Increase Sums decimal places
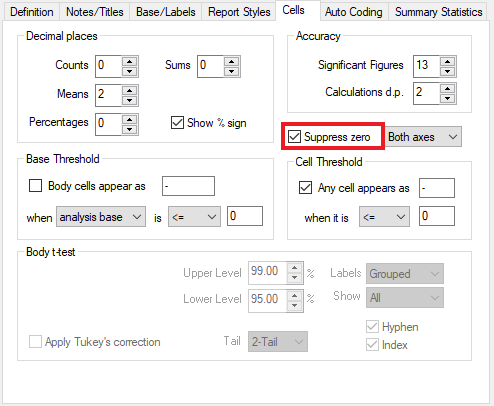 pyautogui.click(x=231, y=62)
